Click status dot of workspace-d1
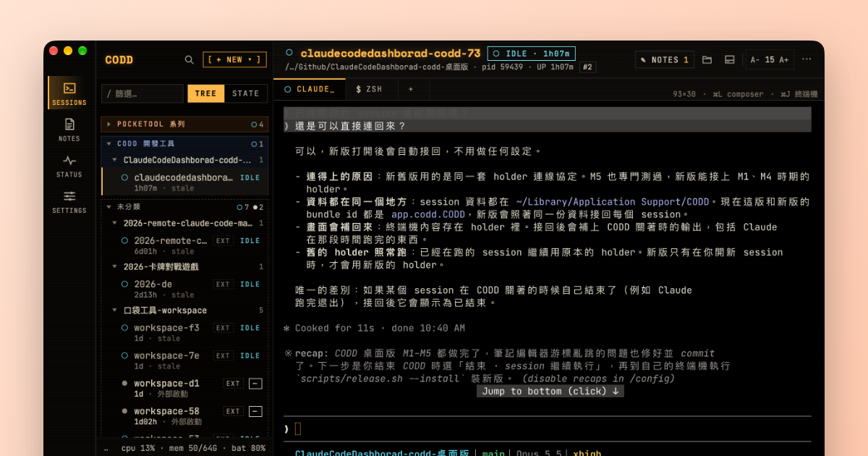Viewport: 868px width, 456px height. tap(125, 383)
